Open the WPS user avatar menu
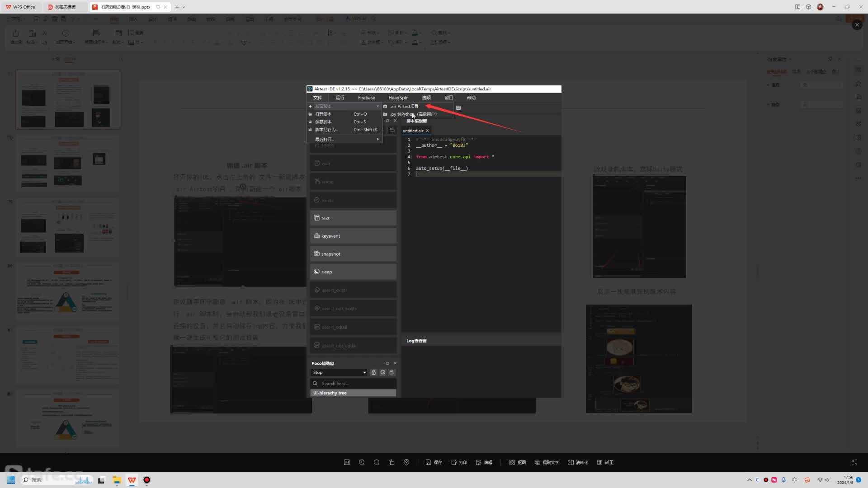 (x=820, y=7)
